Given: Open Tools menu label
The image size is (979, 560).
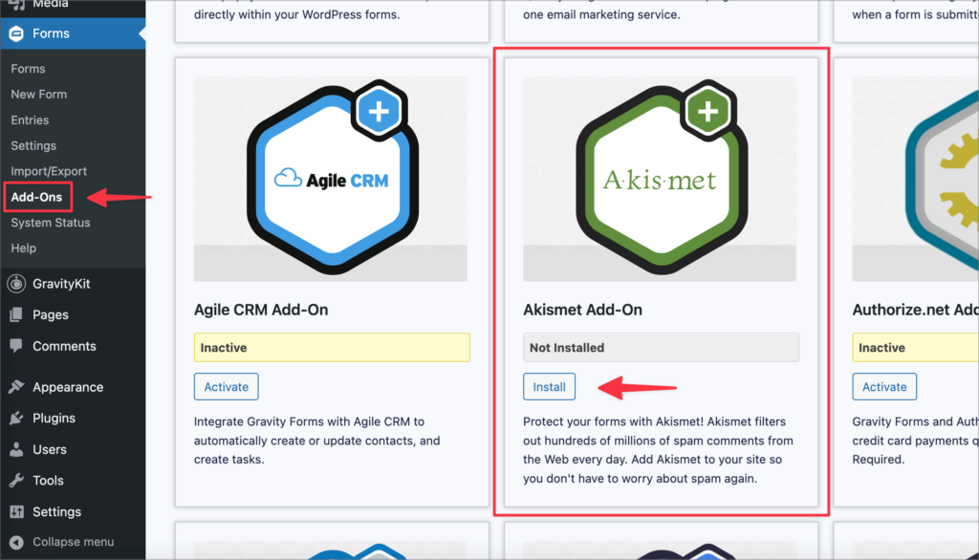Looking at the screenshot, I should tap(48, 481).
